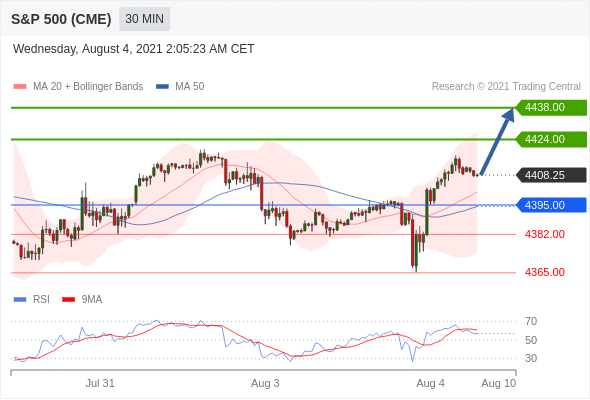This screenshot has height=400, width=590.
Task: Select the 4424.00 resistance price label
Action: coord(551,139)
